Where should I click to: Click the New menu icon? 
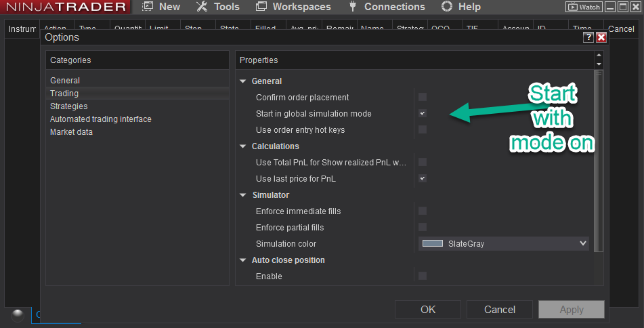tap(148, 7)
